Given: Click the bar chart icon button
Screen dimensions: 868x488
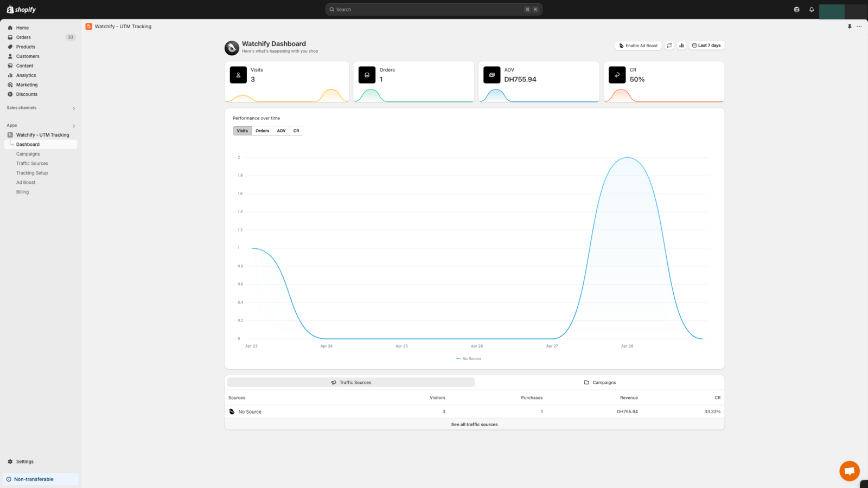Looking at the screenshot, I should (681, 46).
